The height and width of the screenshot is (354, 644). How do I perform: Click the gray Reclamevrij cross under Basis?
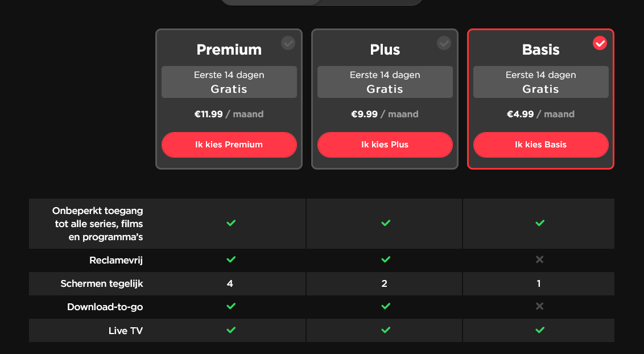[x=540, y=260]
